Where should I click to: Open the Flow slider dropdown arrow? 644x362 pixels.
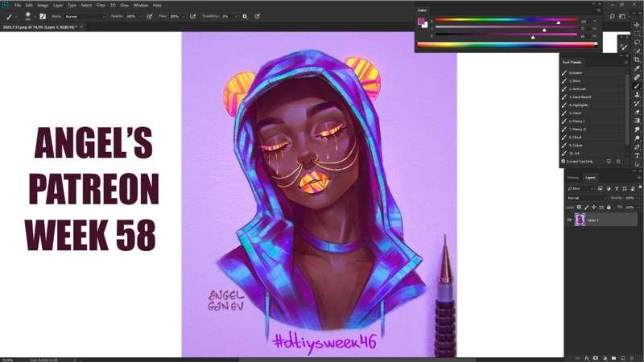tap(184, 16)
